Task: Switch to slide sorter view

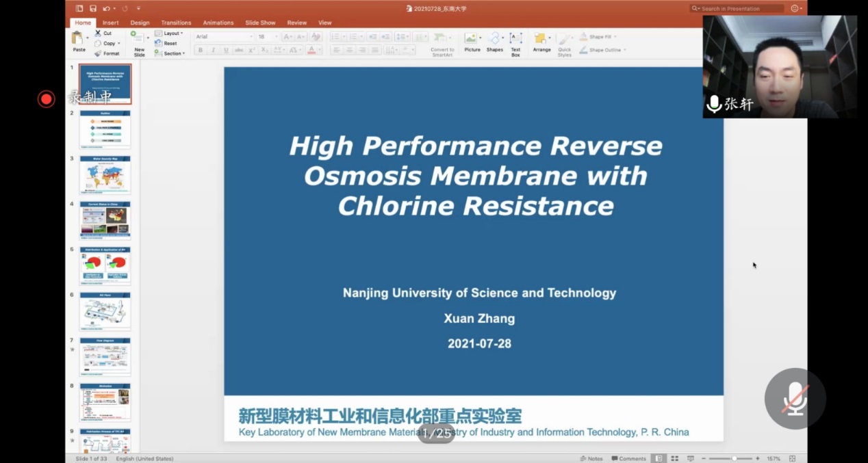Action: (674, 458)
